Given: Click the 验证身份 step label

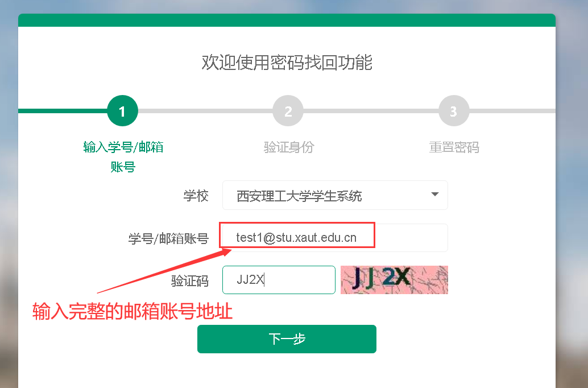Looking at the screenshot, I should pos(289,147).
